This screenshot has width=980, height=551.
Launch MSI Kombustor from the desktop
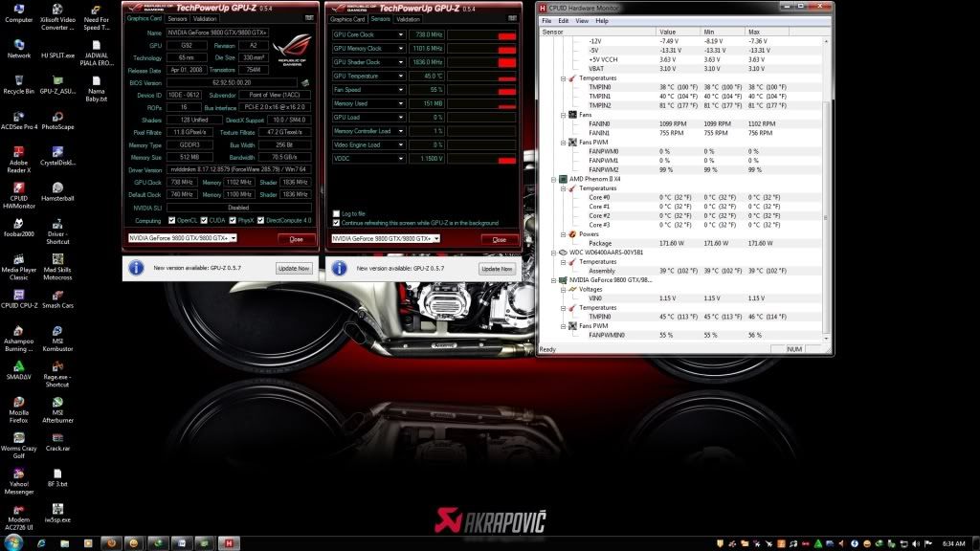point(57,338)
